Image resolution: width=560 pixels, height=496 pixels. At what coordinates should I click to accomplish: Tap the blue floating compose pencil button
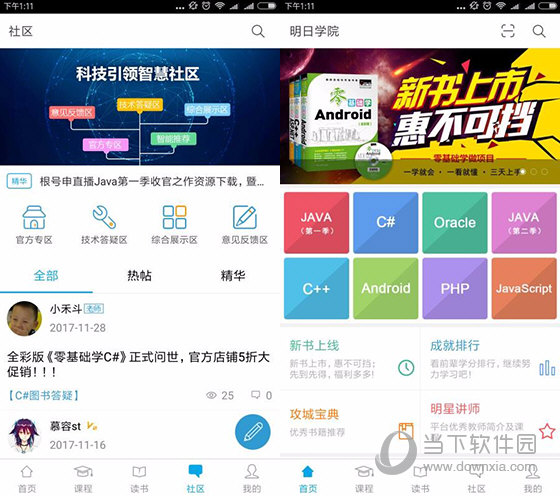pos(253,432)
